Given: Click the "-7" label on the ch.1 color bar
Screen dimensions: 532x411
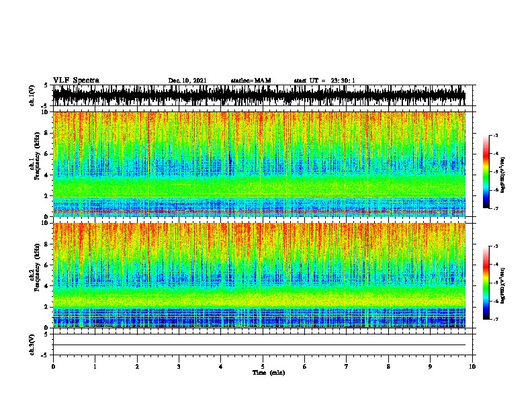Looking at the screenshot, I should click(496, 208).
